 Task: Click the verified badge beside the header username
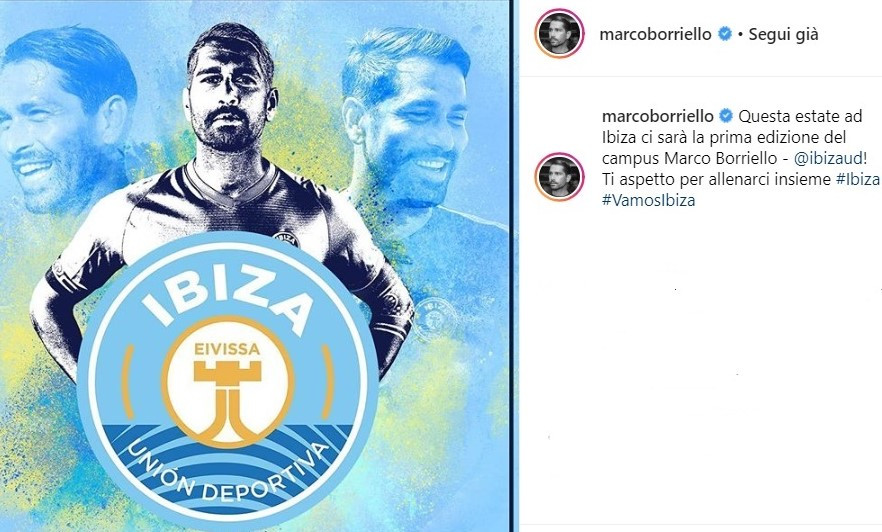(x=725, y=34)
